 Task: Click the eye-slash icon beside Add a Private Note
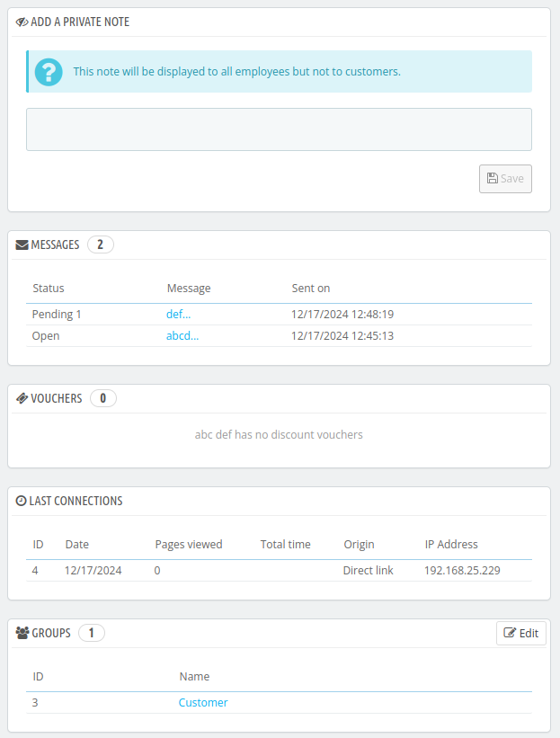22,22
